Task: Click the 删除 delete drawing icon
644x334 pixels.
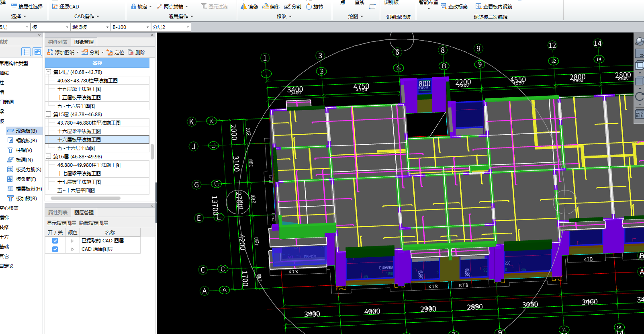Action: 131,52
